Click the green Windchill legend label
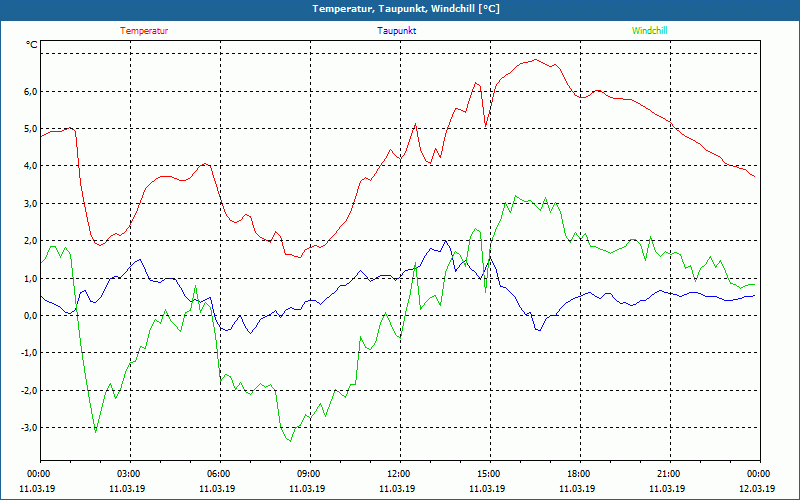The width and height of the screenshot is (800, 500). pyautogui.click(x=649, y=31)
